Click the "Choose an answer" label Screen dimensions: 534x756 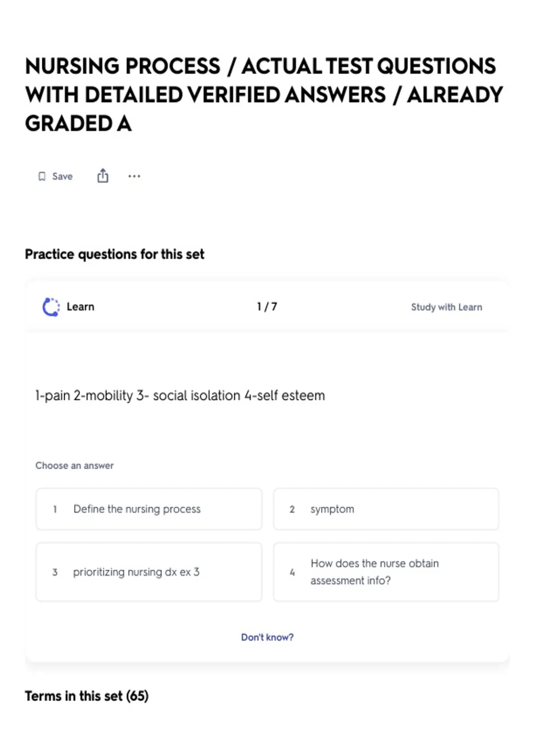(x=74, y=466)
